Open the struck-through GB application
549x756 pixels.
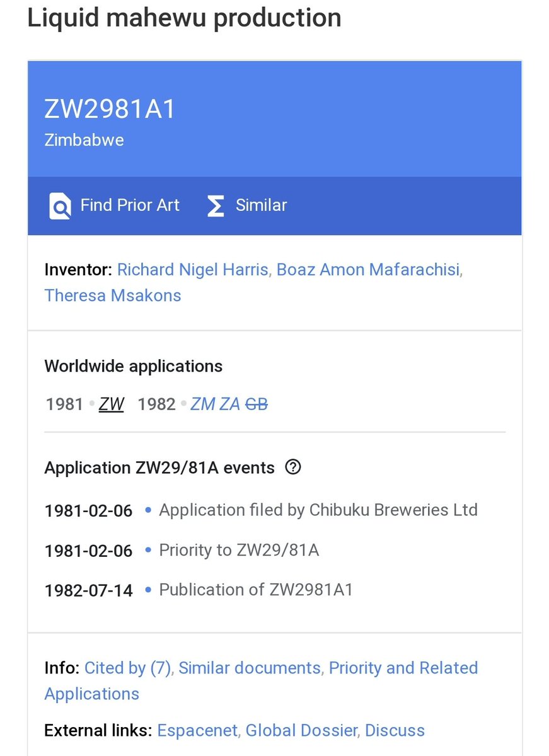pyautogui.click(x=257, y=404)
